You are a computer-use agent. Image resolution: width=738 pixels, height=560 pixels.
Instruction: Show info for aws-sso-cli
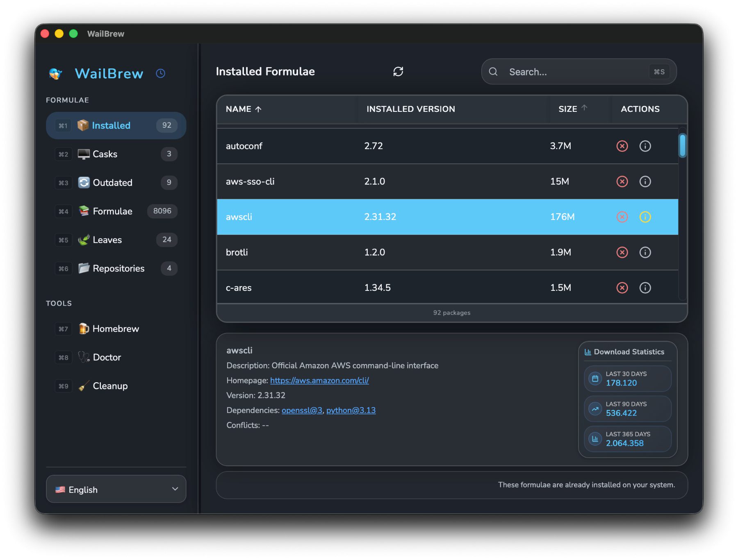645,181
